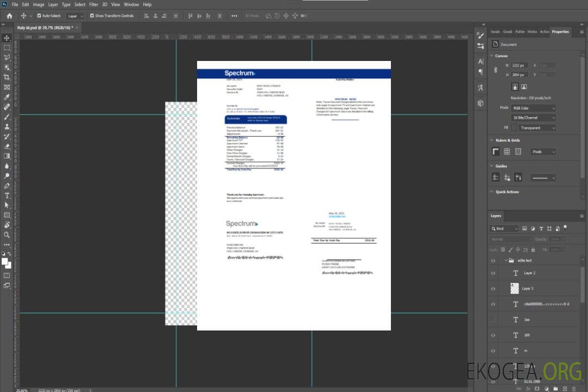This screenshot has height=392, width=588.
Task: Hide Layer 2 visibility eye
Action: (x=493, y=273)
